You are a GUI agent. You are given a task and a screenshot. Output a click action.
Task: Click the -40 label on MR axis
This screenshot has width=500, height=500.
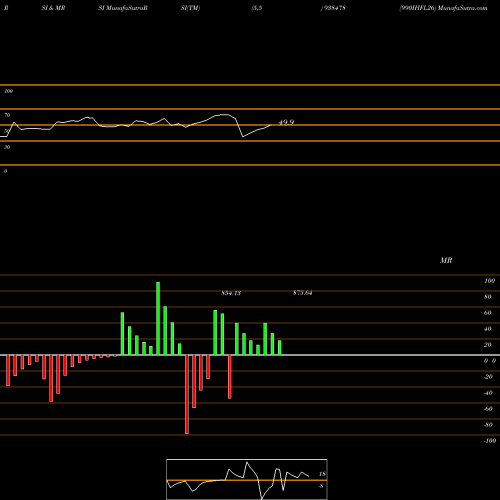click(488, 393)
